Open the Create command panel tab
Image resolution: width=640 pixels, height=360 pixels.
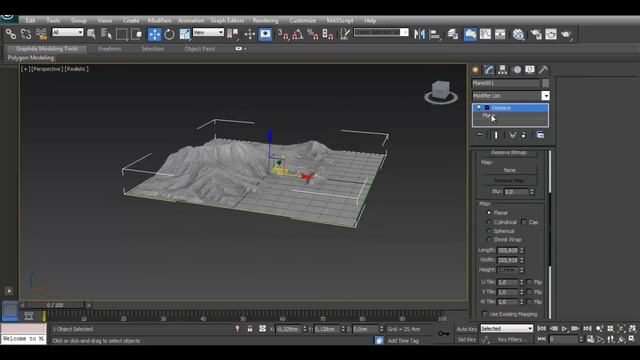[x=476, y=70]
